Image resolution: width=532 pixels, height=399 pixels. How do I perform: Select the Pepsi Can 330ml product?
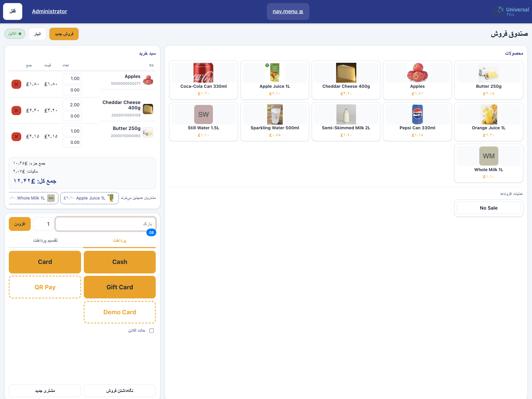(417, 122)
